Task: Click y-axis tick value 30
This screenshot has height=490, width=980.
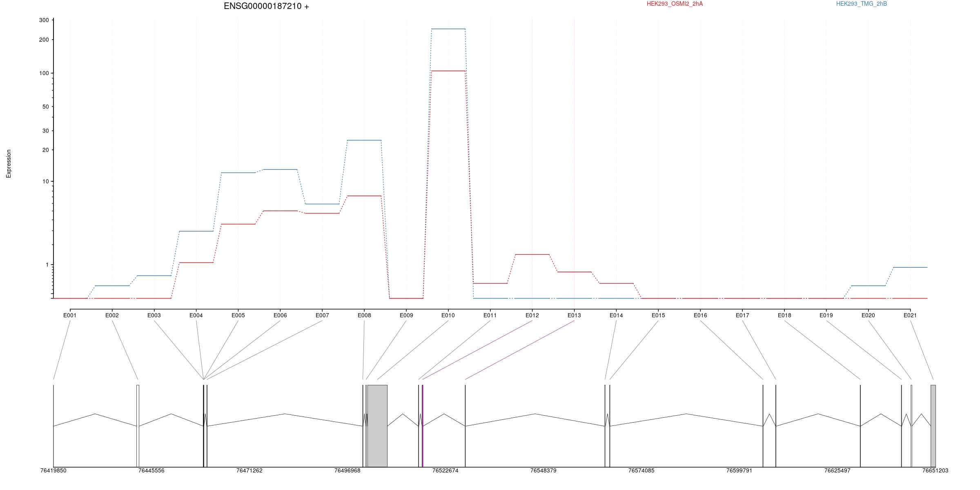Action: pyautogui.click(x=46, y=131)
